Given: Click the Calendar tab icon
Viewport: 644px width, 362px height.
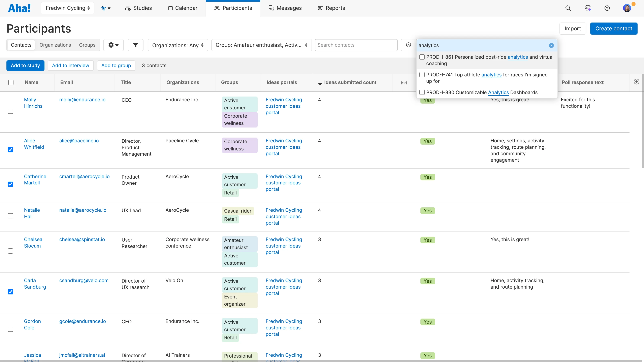Looking at the screenshot, I should coord(170,8).
